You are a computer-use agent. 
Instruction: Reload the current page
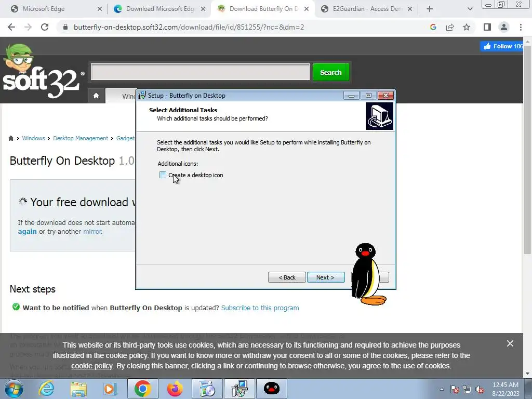pyautogui.click(x=45, y=27)
